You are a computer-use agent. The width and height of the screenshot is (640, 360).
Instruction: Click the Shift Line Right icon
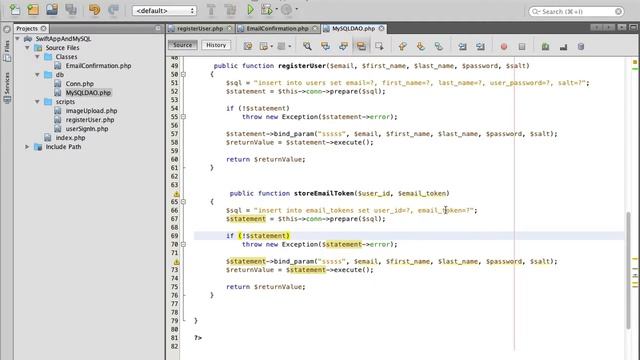pos(480,47)
